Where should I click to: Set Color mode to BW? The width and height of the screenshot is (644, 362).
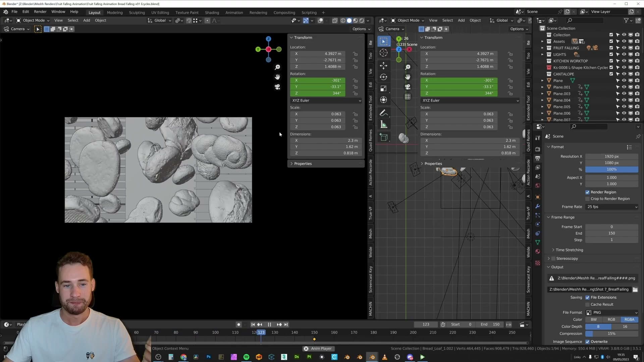(x=594, y=320)
